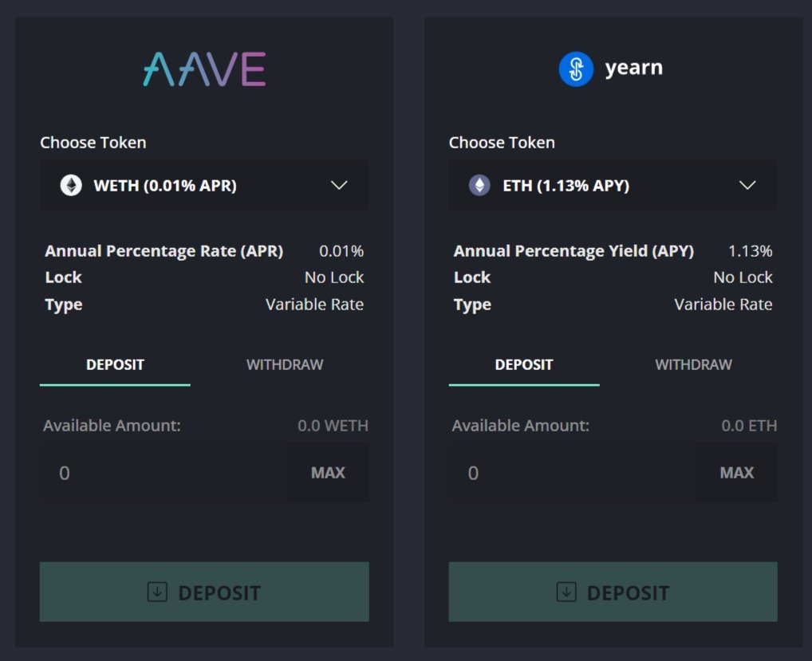Click the WETH token icon in AAVE dropdown
This screenshot has width=812, height=661.
pyautogui.click(x=71, y=185)
